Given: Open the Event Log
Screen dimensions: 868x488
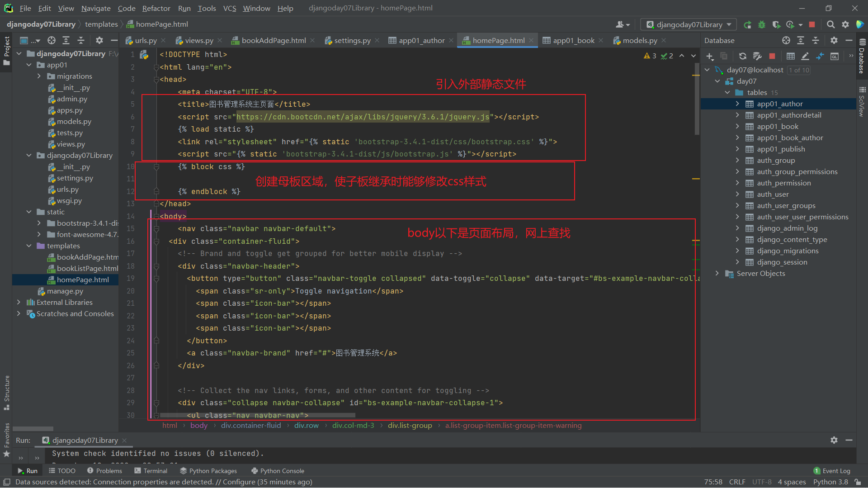Looking at the screenshot, I should click(832, 471).
